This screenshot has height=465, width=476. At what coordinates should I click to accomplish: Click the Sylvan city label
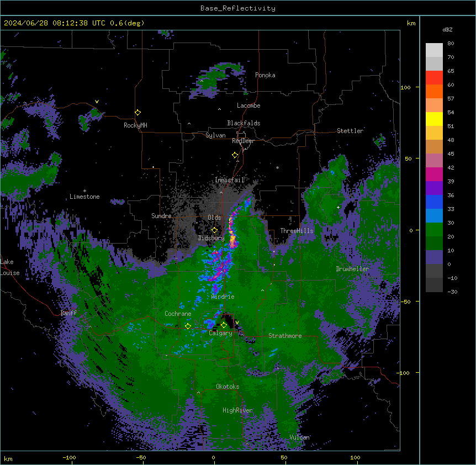[x=215, y=135]
